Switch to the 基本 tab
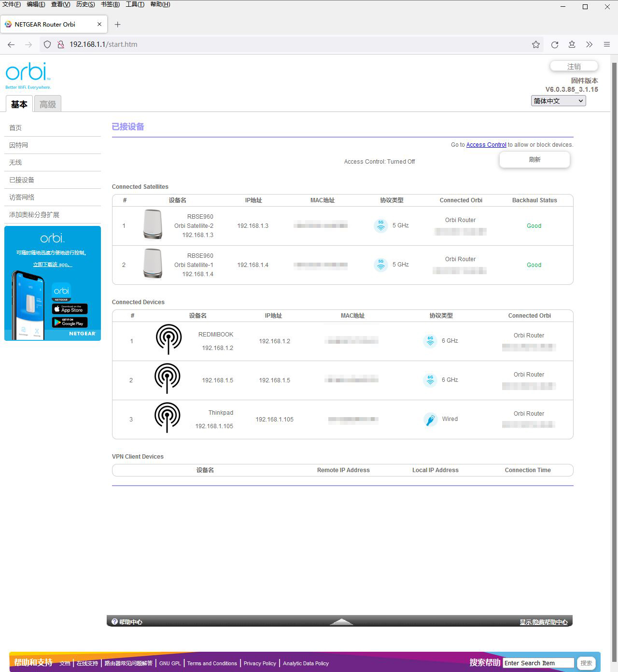618x672 pixels. tap(19, 104)
